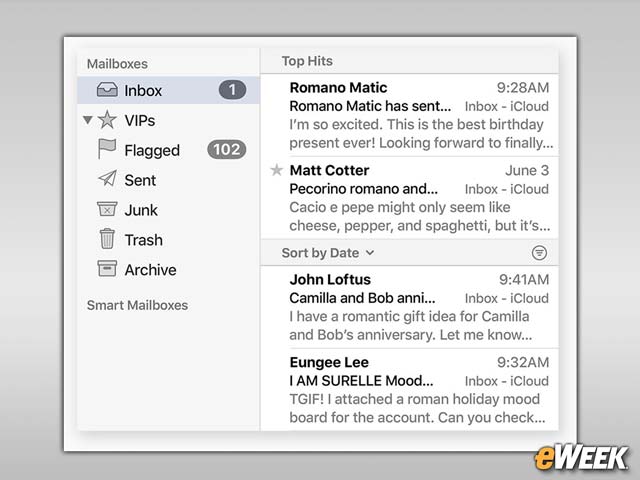
Task: Click the Flagged count badge 102
Action: (227, 149)
